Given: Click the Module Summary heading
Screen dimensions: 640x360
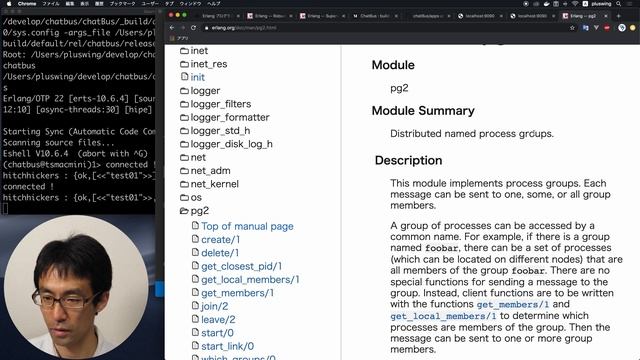Looking at the screenshot, I should click(423, 111).
